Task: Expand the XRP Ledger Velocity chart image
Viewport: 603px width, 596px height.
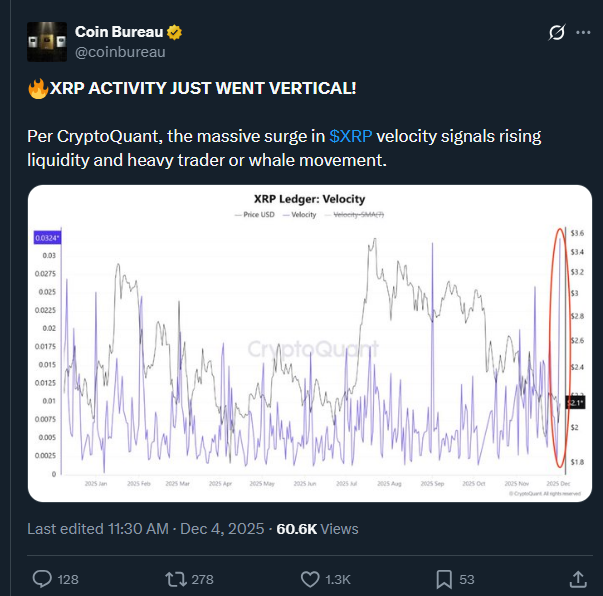Action: click(310, 340)
